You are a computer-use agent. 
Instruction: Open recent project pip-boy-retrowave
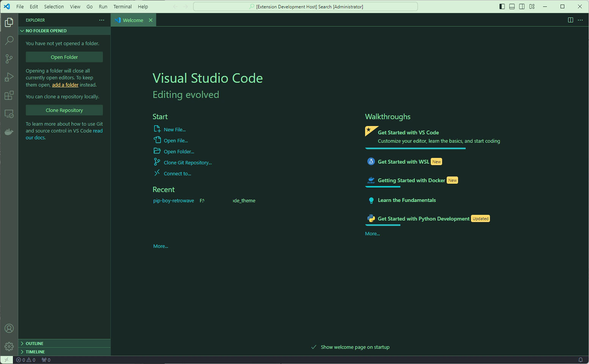click(x=173, y=200)
